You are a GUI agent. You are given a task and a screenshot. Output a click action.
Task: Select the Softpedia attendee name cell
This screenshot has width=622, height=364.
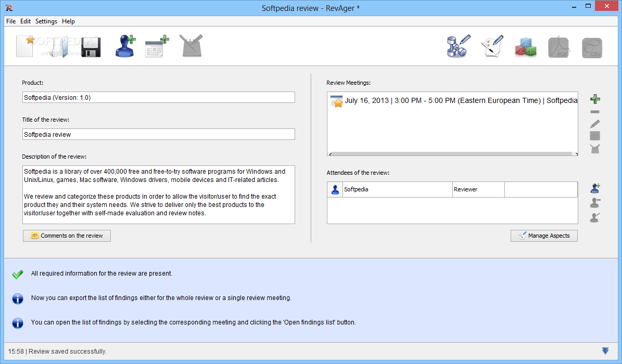point(398,189)
